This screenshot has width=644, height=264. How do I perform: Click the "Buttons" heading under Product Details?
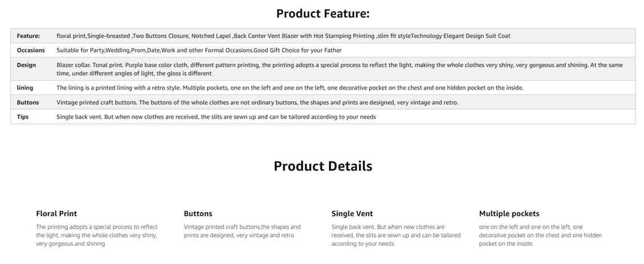198,214
